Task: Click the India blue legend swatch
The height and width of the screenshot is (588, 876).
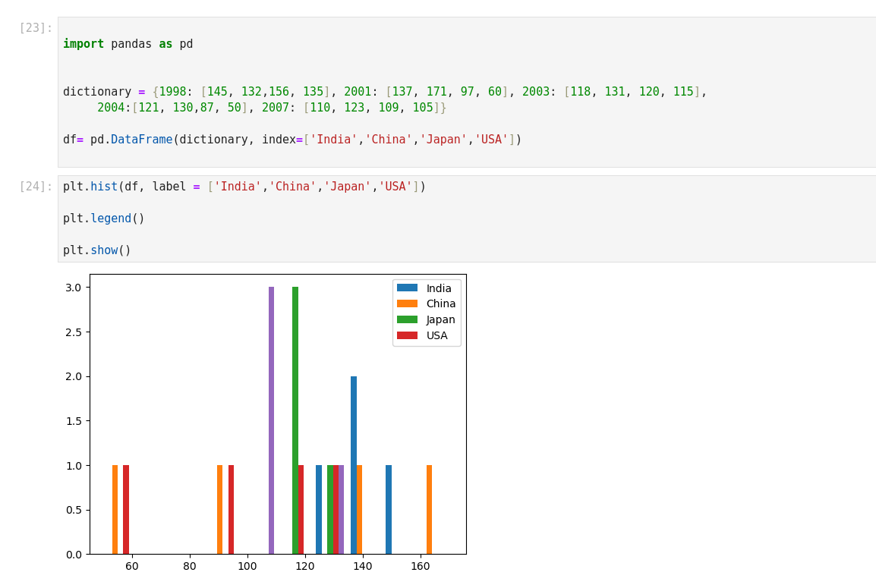Action: tap(407, 288)
